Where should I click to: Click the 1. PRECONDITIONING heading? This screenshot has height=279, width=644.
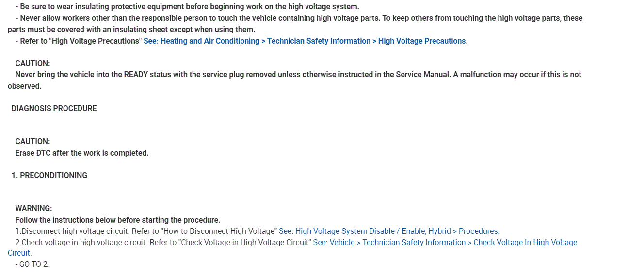[x=49, y=175]
